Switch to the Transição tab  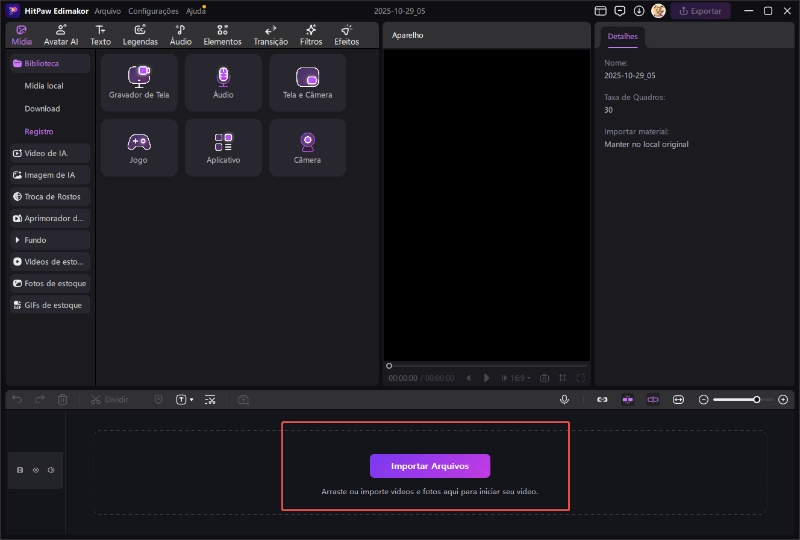point(270,35)
